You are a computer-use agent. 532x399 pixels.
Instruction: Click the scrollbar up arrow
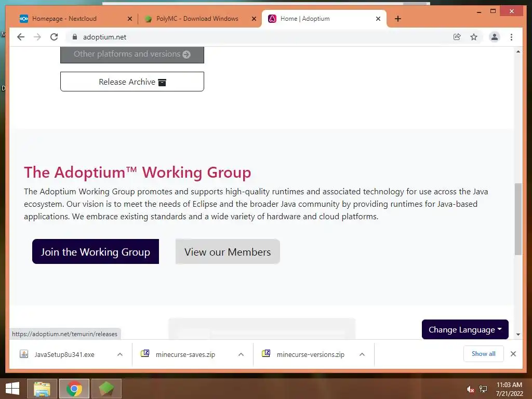(518, 51)
